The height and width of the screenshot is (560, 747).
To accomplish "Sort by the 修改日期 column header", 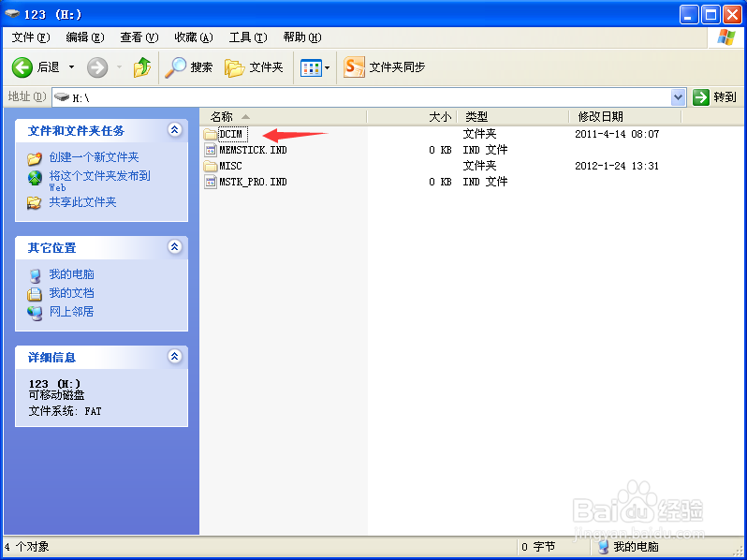I will pos(625,117).
